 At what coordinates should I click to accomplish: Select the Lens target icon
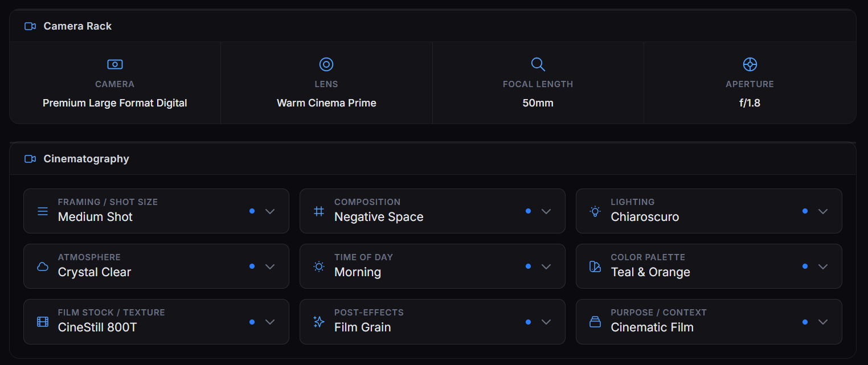(326, 64)
